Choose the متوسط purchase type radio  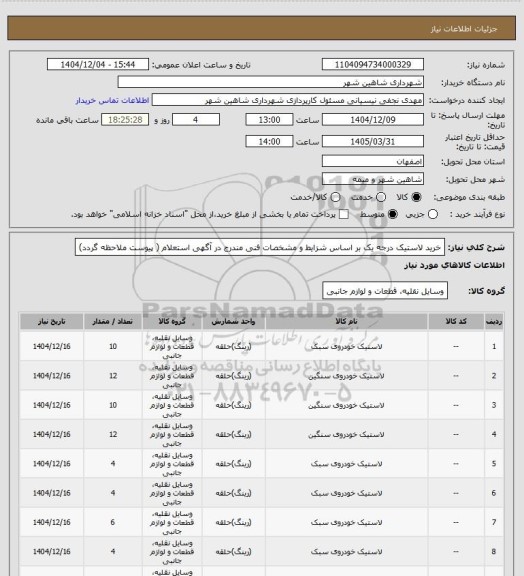(392, 214)
